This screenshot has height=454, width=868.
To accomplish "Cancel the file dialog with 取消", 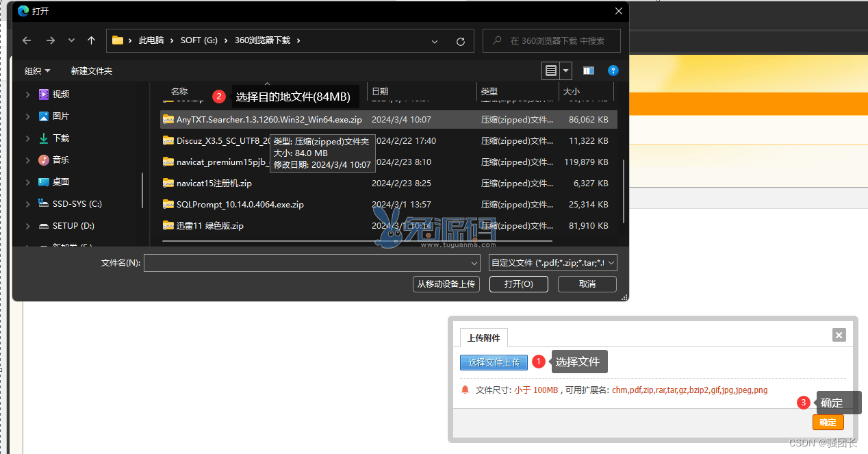I will [x=587, y=284].
